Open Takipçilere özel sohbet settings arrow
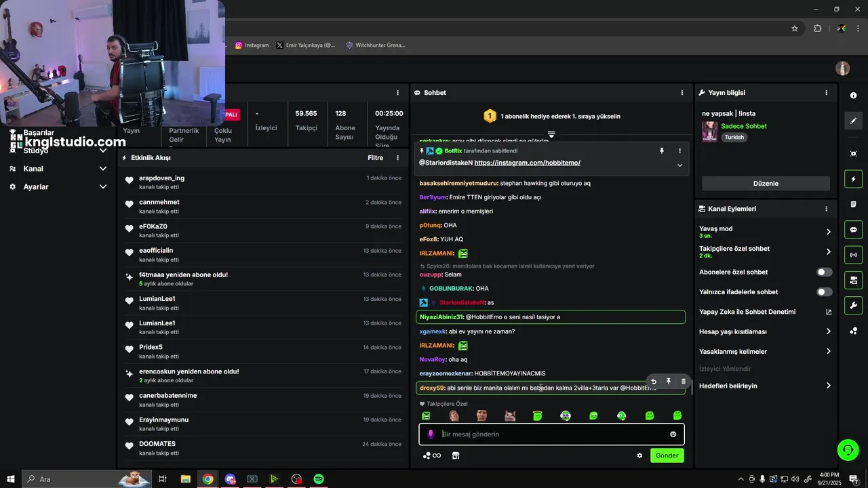The height and width of the screenshot is (488, 868). pos(828,251)
